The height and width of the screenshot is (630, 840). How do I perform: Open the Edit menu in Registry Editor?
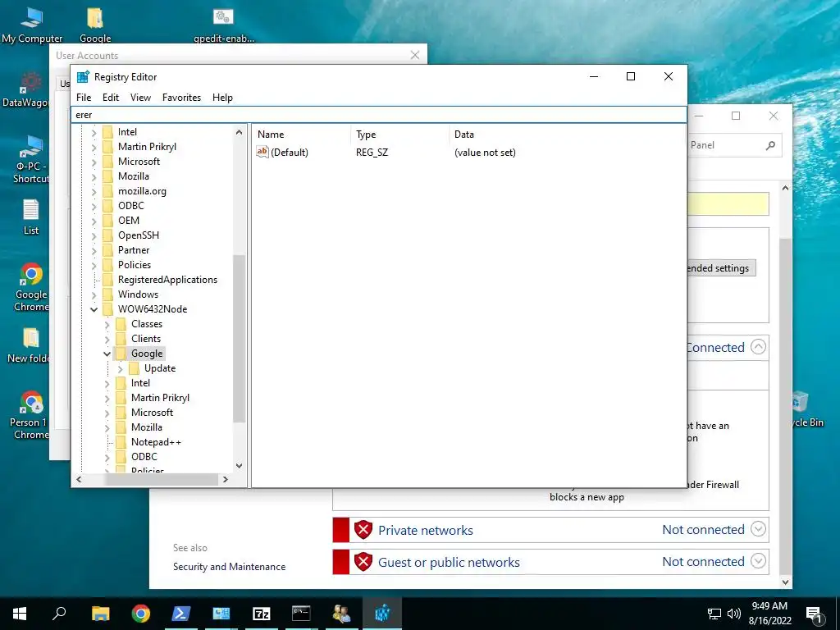(x=111, y=98)
